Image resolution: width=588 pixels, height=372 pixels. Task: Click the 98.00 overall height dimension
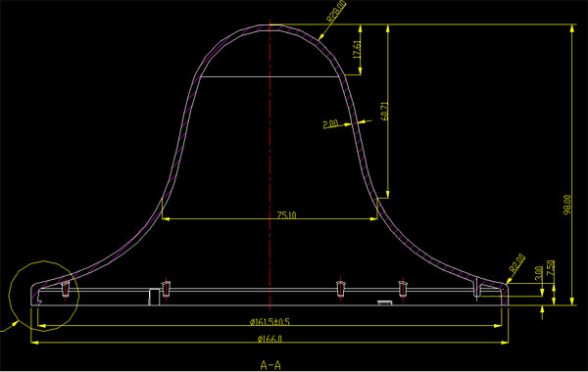pos(567,205)
